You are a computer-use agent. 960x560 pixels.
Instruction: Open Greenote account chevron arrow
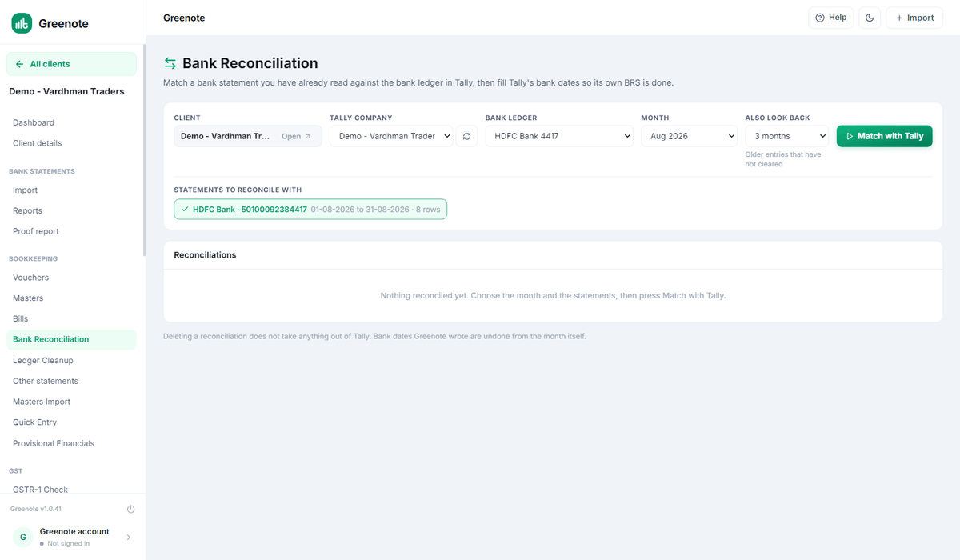click(129, 538)
